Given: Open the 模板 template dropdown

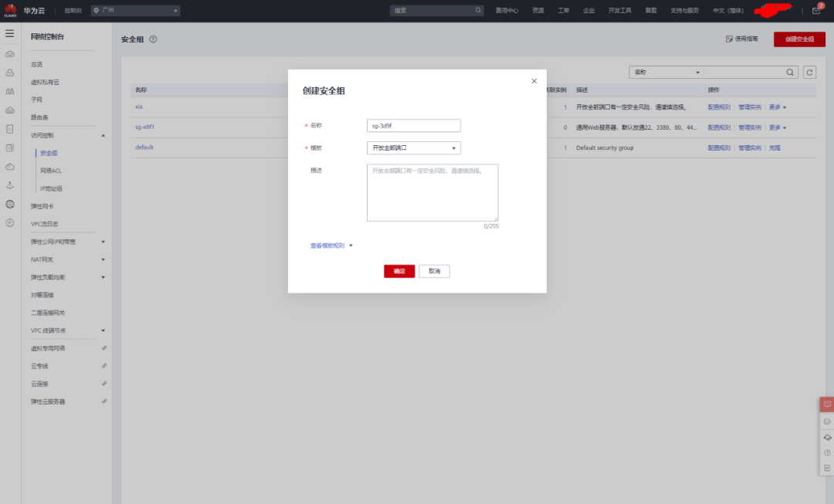Looking at the screenshot, I should point(414,147).
